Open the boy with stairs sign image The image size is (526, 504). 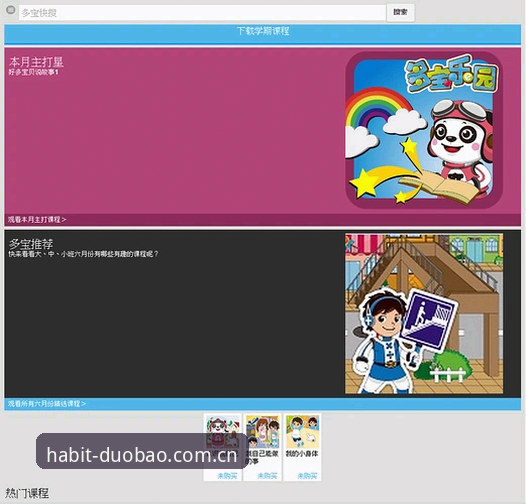coord(424,314)
